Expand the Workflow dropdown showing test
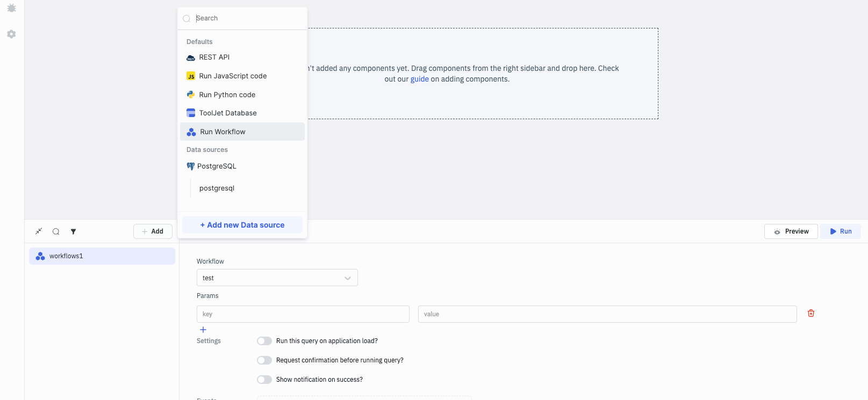The image size is (868, 400). [277, 278]
